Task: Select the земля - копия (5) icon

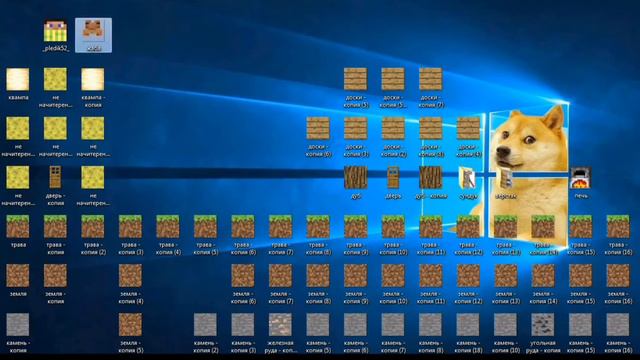Action: tap(130, 324)
